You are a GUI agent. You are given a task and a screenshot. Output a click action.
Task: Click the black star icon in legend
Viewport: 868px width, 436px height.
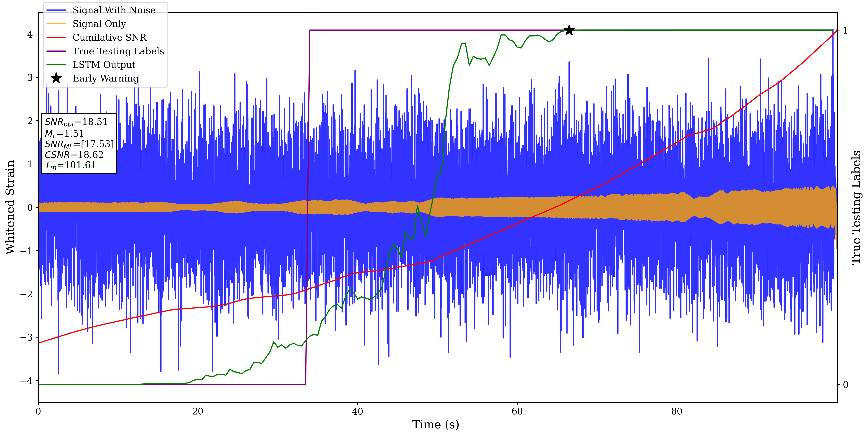pos(56,78)
